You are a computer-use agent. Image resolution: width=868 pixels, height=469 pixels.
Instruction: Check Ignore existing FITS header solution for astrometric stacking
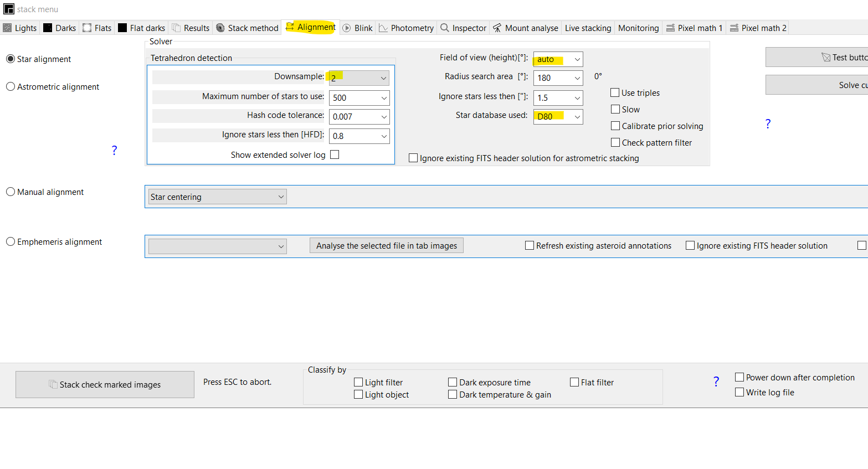click(x=413, y=158)
